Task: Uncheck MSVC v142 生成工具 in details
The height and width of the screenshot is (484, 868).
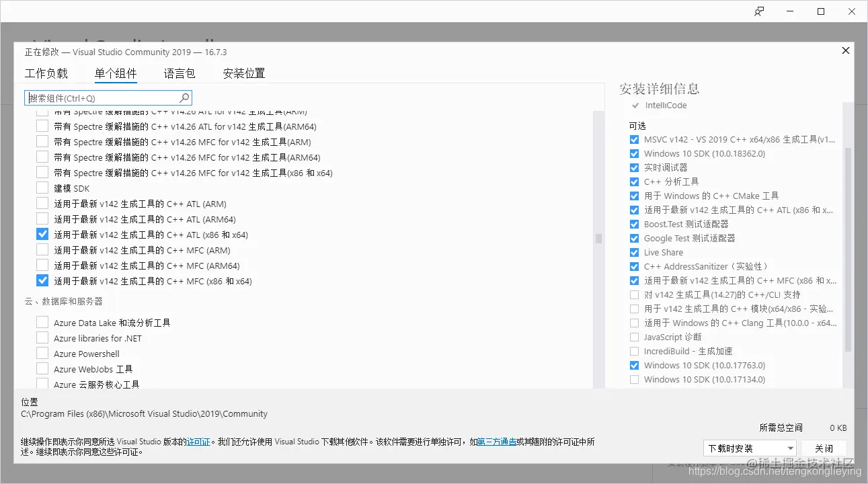Action: pos(634,139)
